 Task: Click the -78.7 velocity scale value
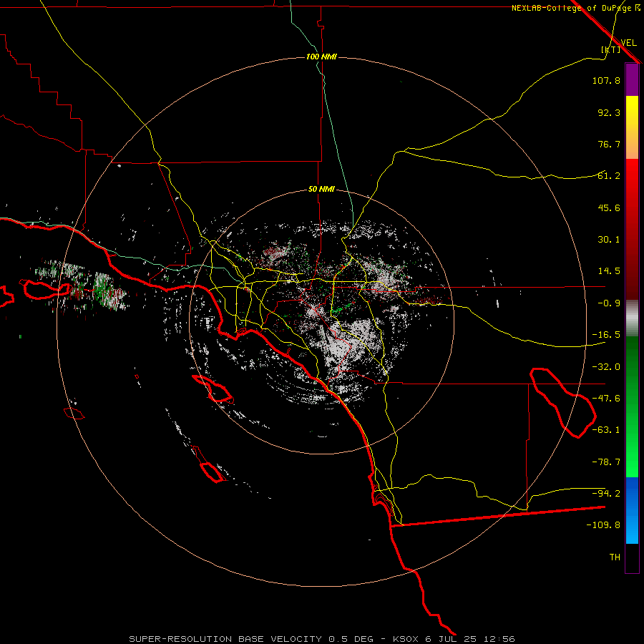pyautogui.click(x=606, y=462)
